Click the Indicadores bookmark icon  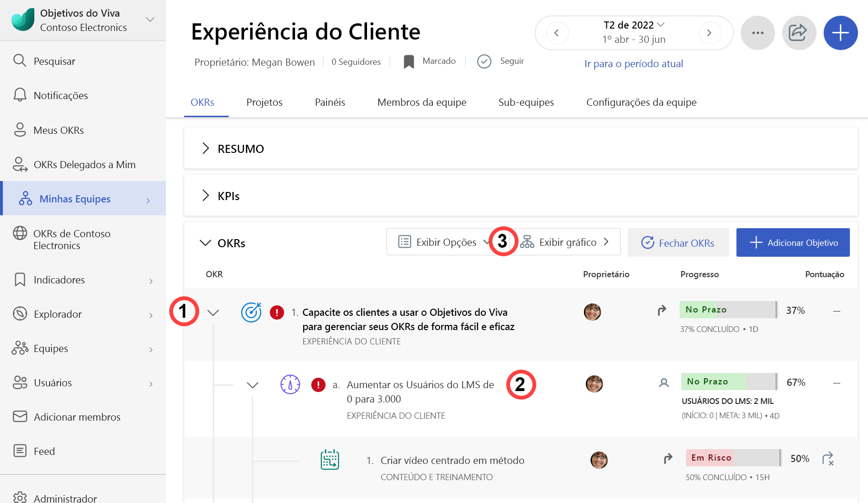click(x=20, y=280)
